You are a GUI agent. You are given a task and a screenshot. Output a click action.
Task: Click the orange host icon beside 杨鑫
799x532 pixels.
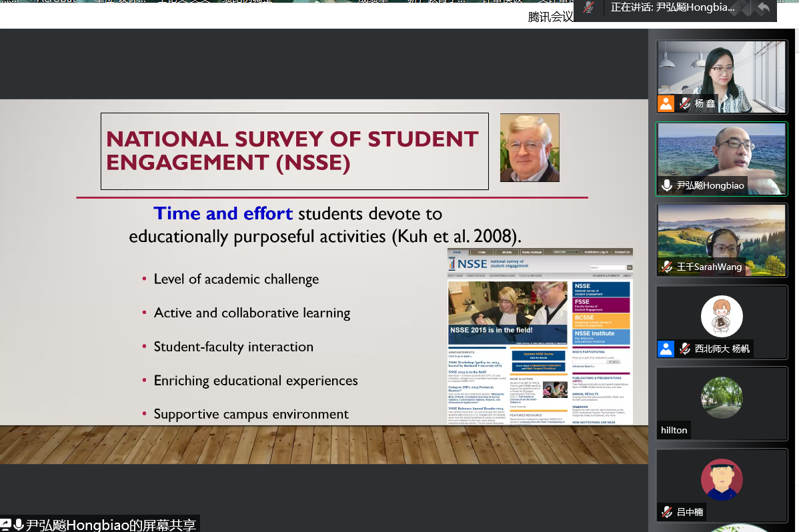tap(666, 103)
